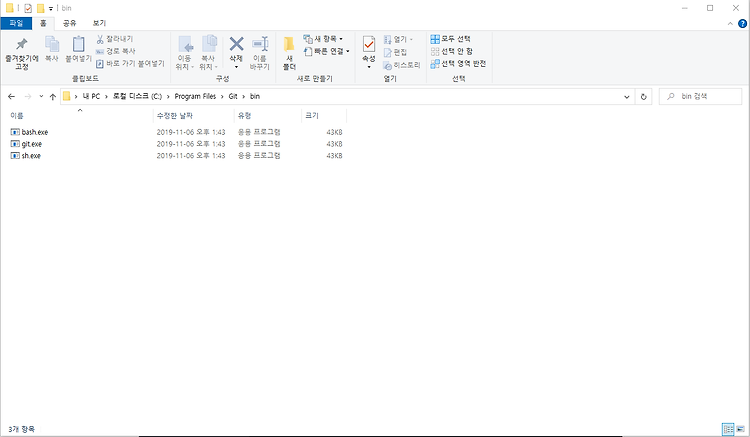The width and height of the screenshot is (750, 437).
Task: Click the New folder icon
Action: [x=289, y=44]
